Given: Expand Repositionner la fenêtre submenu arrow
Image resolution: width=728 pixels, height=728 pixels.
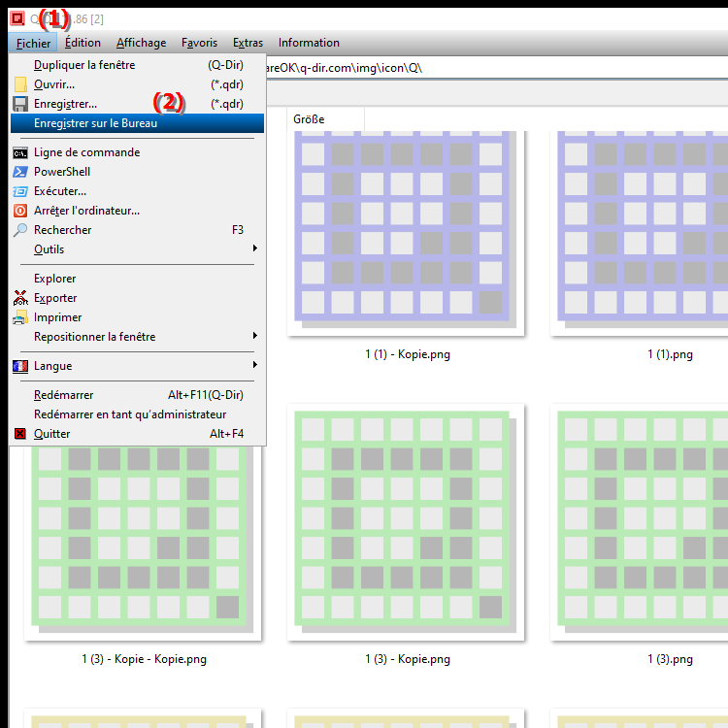Looking at the screenshot, I should pos(255,337).
